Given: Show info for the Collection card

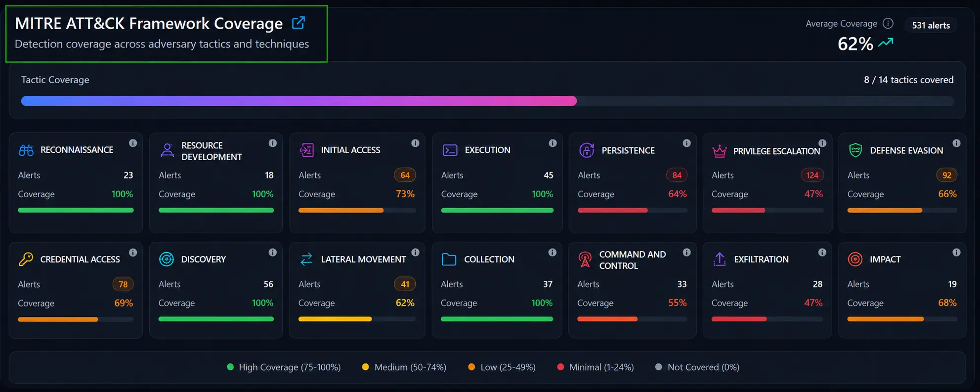Looking at the screenshot, I should pyautogui.click(x=553, y=252).
